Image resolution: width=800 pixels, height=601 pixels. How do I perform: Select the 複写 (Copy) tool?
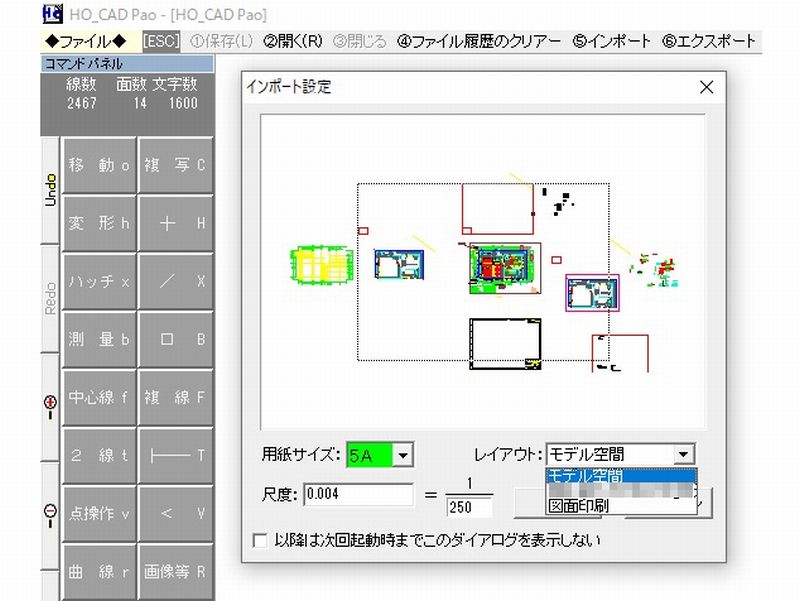pos(176,164)
